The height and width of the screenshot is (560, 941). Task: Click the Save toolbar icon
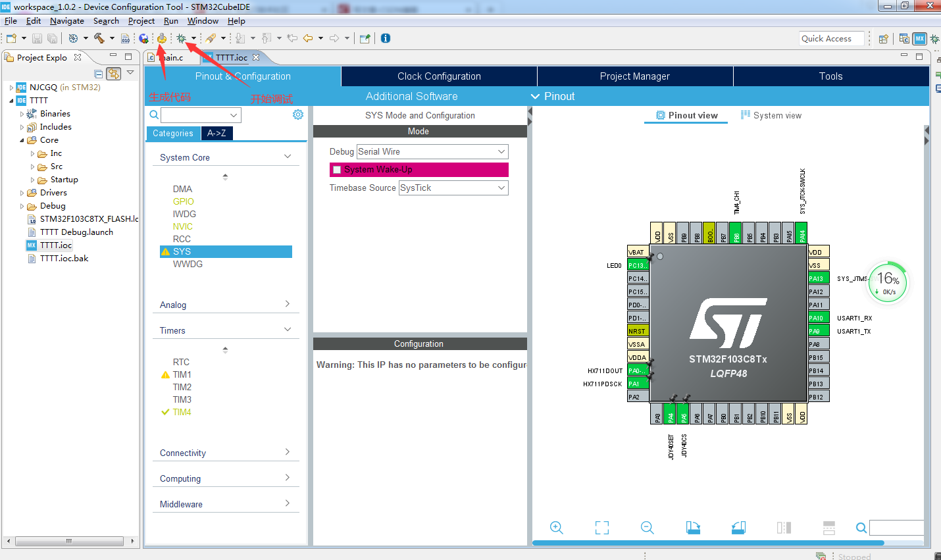[x=36, y=38]
